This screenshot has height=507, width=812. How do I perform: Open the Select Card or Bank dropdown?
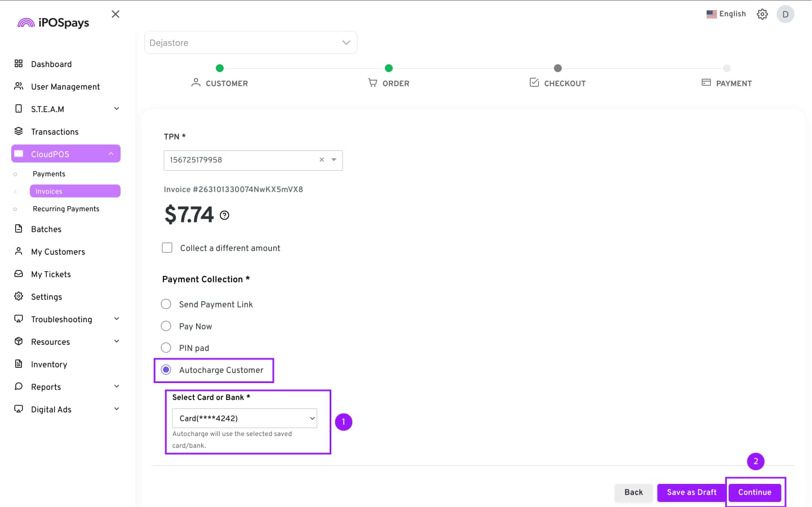[244, 418]
